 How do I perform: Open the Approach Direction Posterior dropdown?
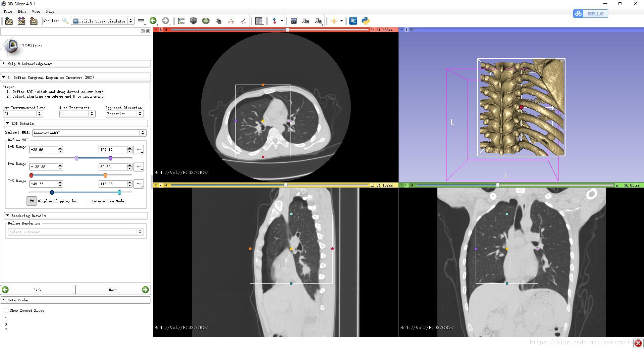click(x=124, y=114)
